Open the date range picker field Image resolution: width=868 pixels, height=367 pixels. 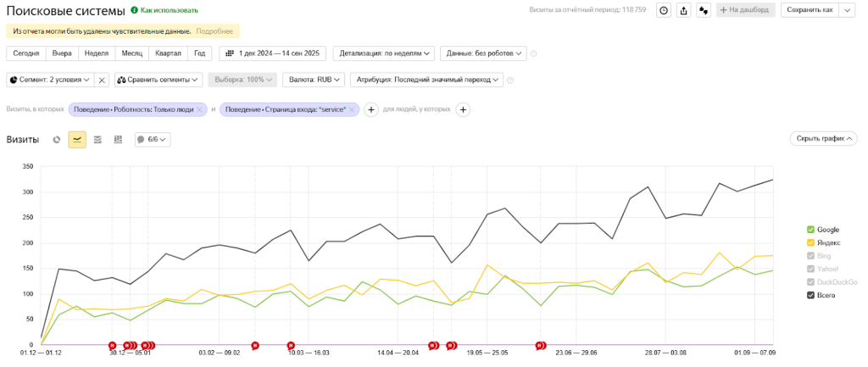tap(272, 53)
